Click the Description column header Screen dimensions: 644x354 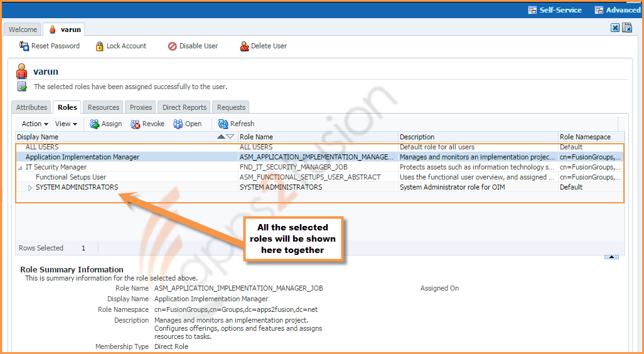478,137
